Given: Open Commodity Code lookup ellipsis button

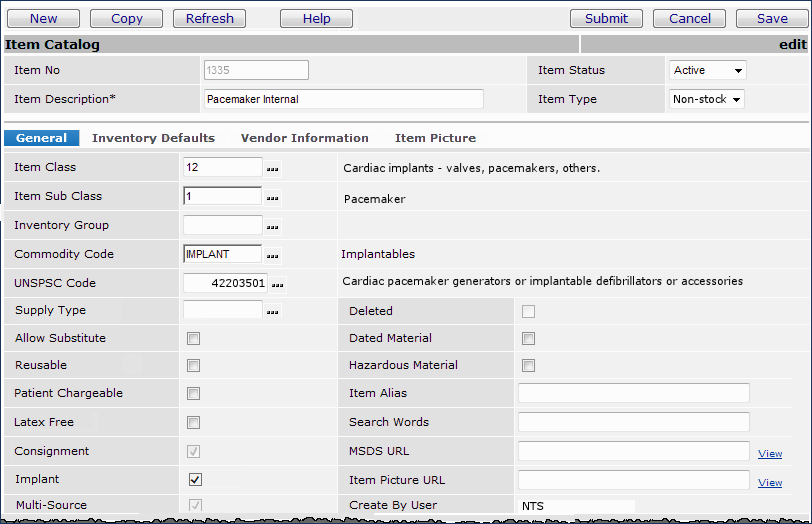Looking at the screenshot, I should [x=273, y=255].
